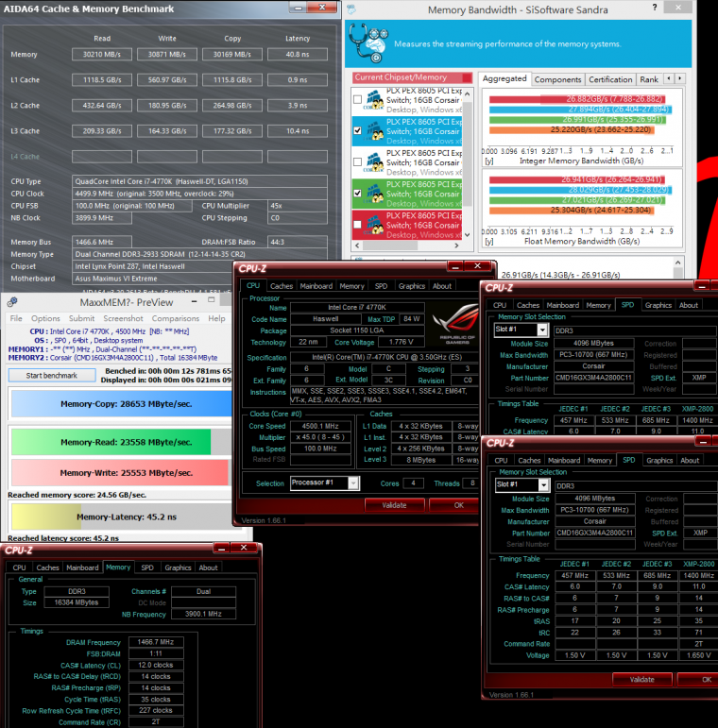The width and height of the screenshot is (718, 728).
Task: Click the Core Voltage 1.776 V field in CPU-Z
Action: tap(401, 342)
